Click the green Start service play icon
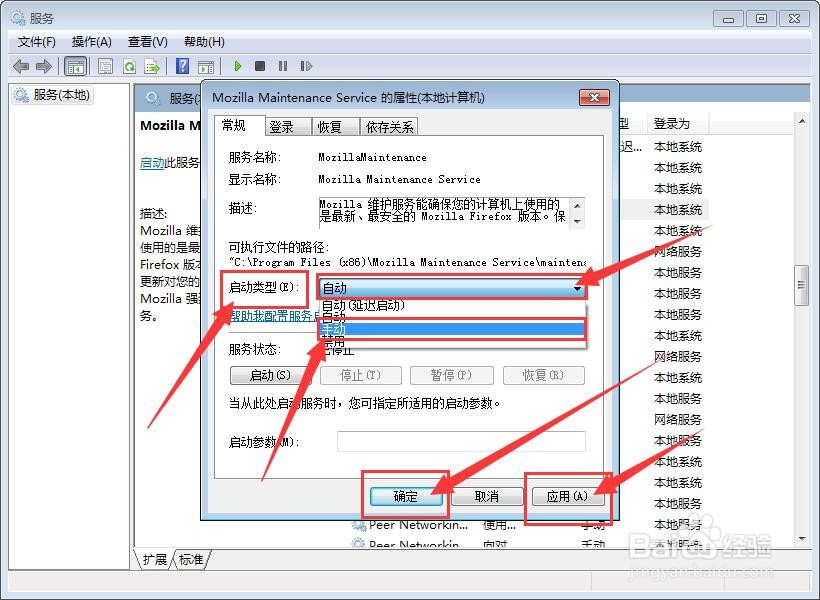The image size is (820, 600). [x=238, y=66]
